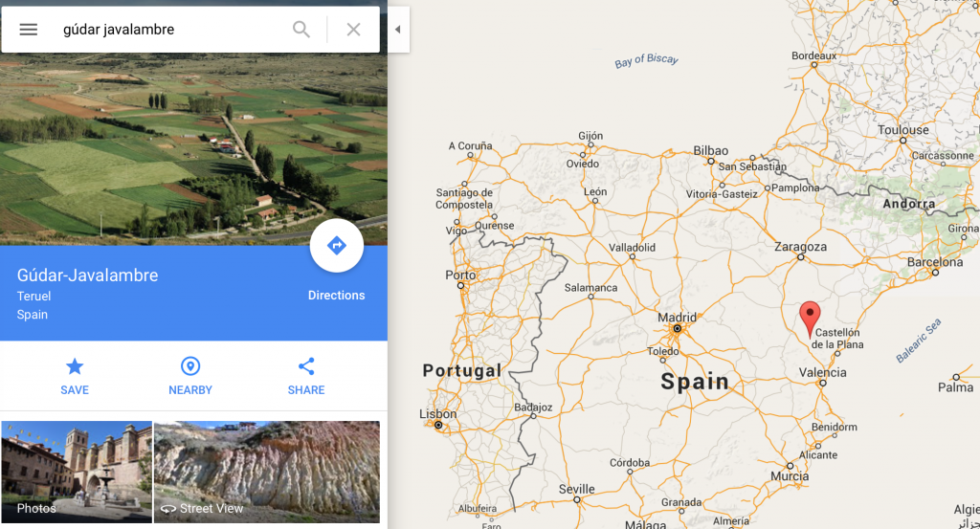The height and width of the screenshot is (529, 980).
Task: Select Madrid on the map
Action: point(677,318)
